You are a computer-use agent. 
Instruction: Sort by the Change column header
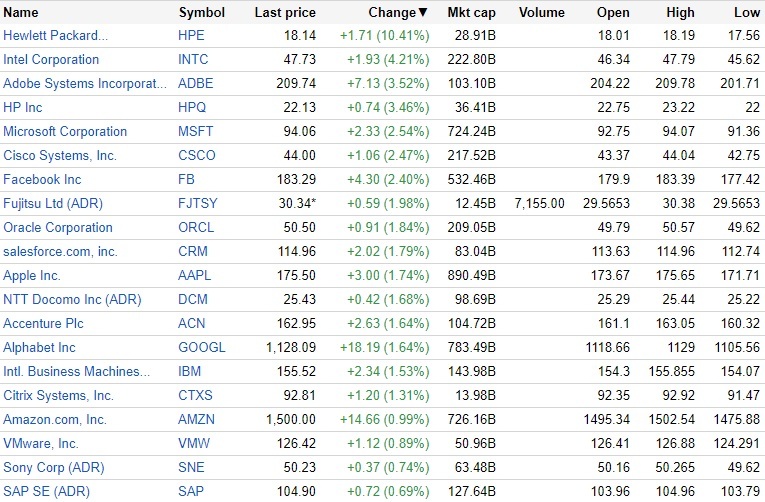391,13
